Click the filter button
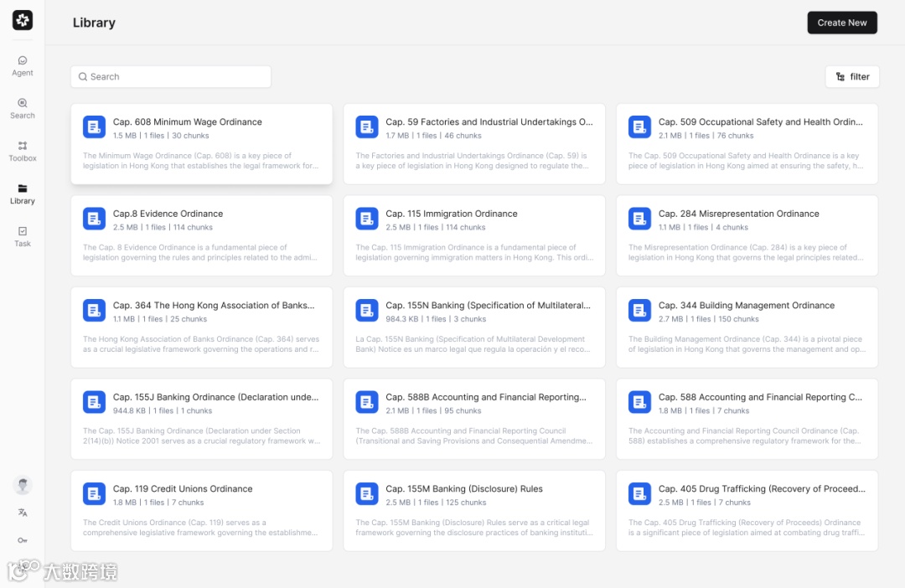905x588 pixels. tap(852, 77)
